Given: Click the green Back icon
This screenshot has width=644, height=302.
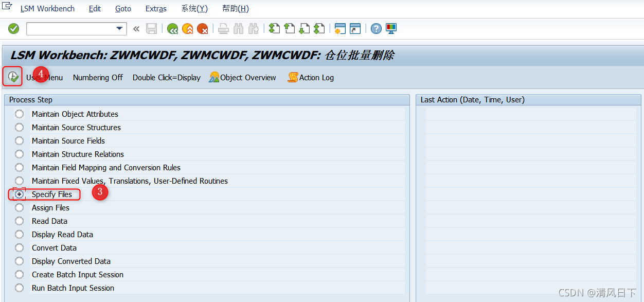Looking at the screenshot, I should 173,29.
